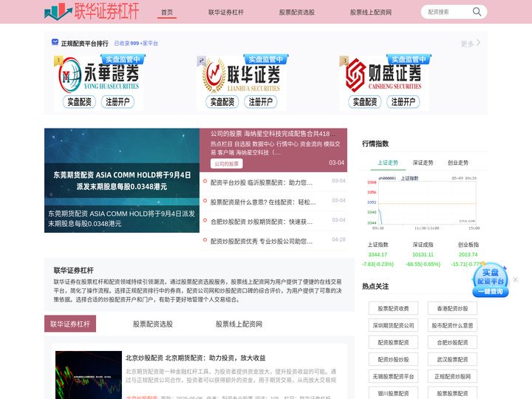
Task: Click the 武汉股票配资 hot tag
Action: coord(452,359)
